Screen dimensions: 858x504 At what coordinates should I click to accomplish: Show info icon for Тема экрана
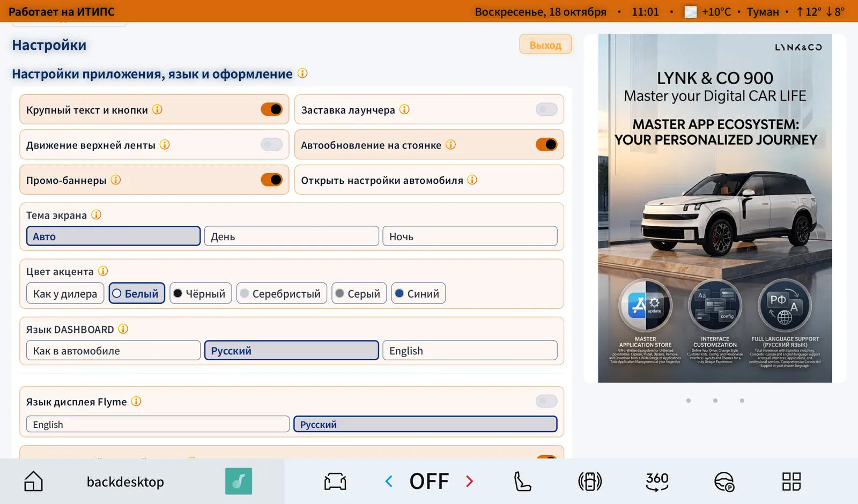coord(96,215)
